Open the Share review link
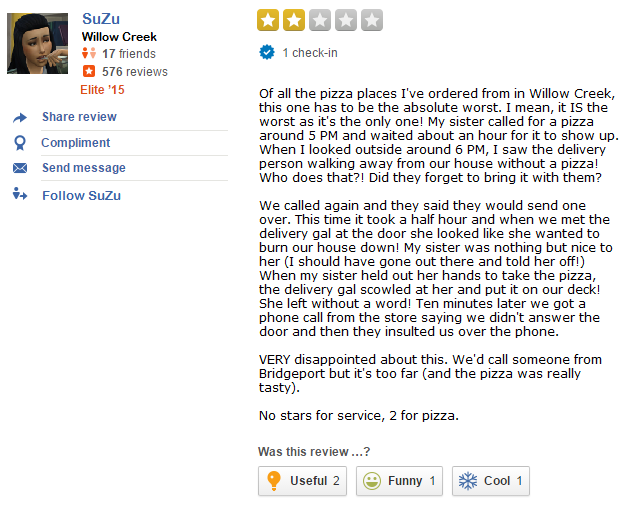The image size is (641, 515). click(79, 117)
